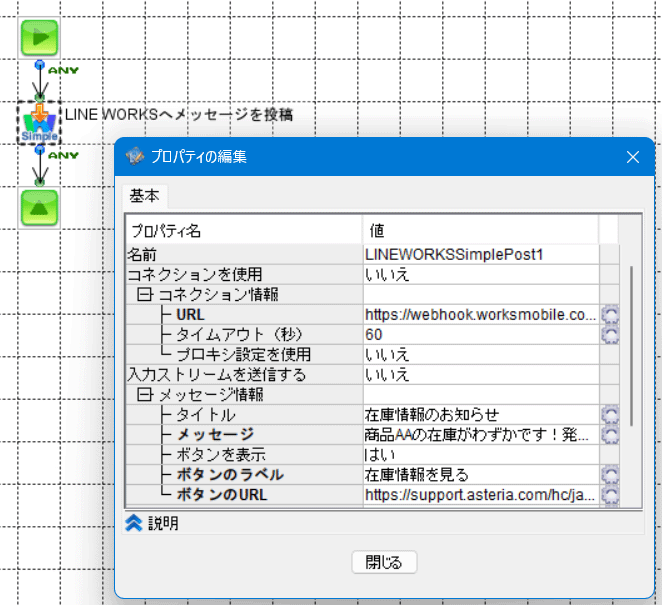Viewport: 662px width, 605px height.
Task: Select the メッセージ property name
Action: click(215, 435)
